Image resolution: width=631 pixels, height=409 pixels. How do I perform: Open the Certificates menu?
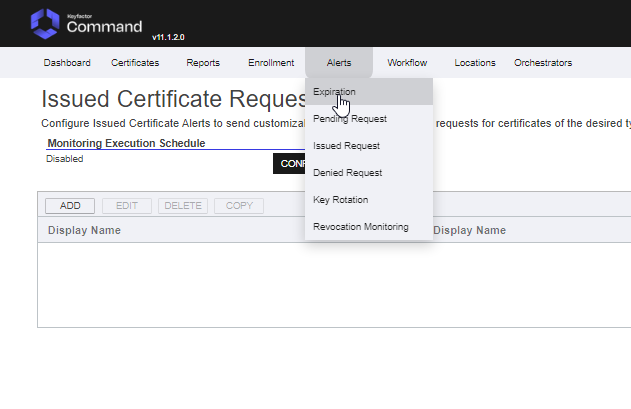[135, 63]
